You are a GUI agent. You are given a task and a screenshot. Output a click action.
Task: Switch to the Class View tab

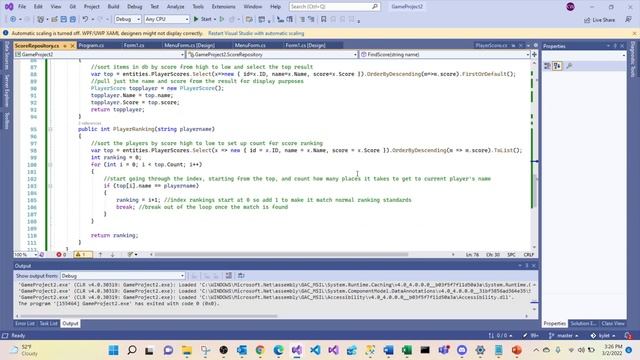[613, 324]
